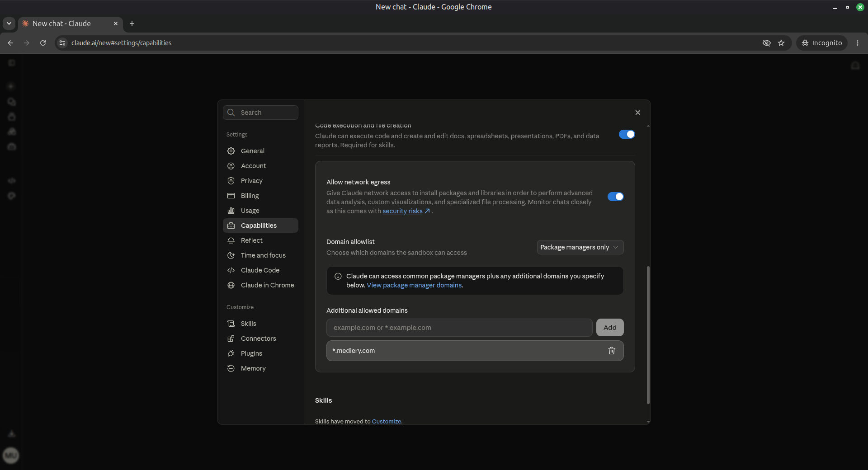The image size is (868, 470).
Task: Go to Connectors under Customize
Action: pos(260,338)
